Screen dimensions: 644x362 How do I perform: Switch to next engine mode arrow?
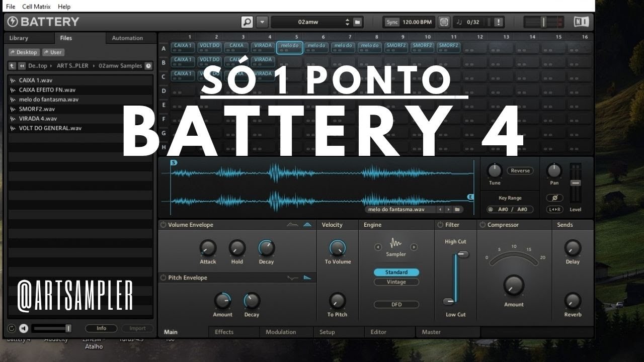click(x=414, y=247)
